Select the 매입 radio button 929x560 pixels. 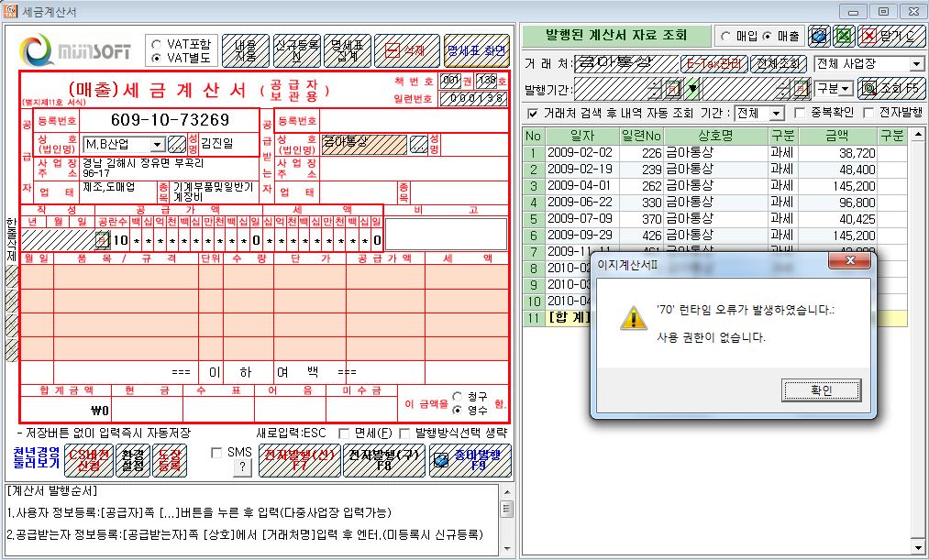pyautogui.click(x=725, y=36)
